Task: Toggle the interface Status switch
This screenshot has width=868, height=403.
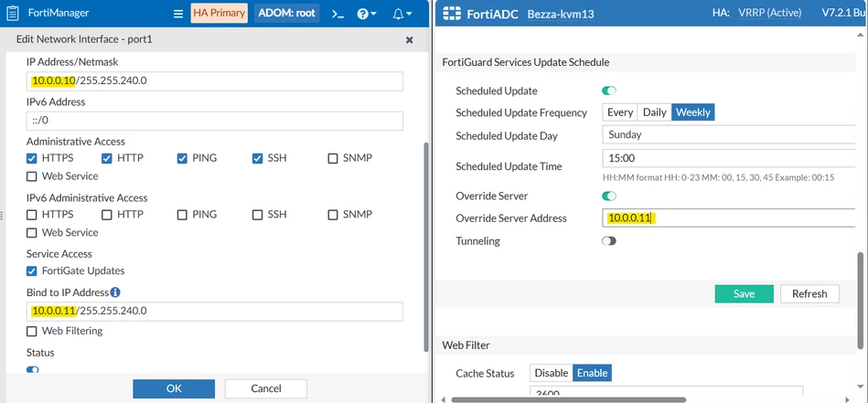Action: point(33,369)
